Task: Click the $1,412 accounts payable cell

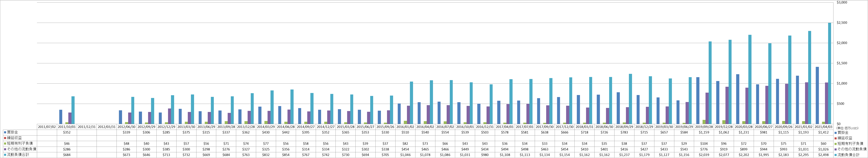Action: [824, 132]
